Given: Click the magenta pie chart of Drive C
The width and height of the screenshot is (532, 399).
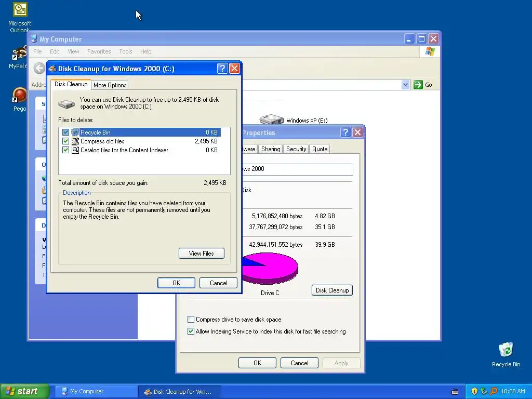Looking at the screenshot, I should click(270, 268).
